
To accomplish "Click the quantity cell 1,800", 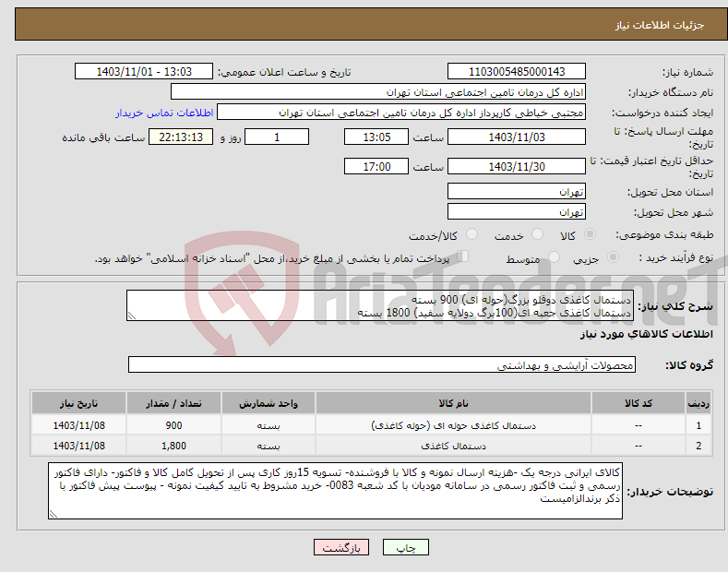I will [173, 446].
